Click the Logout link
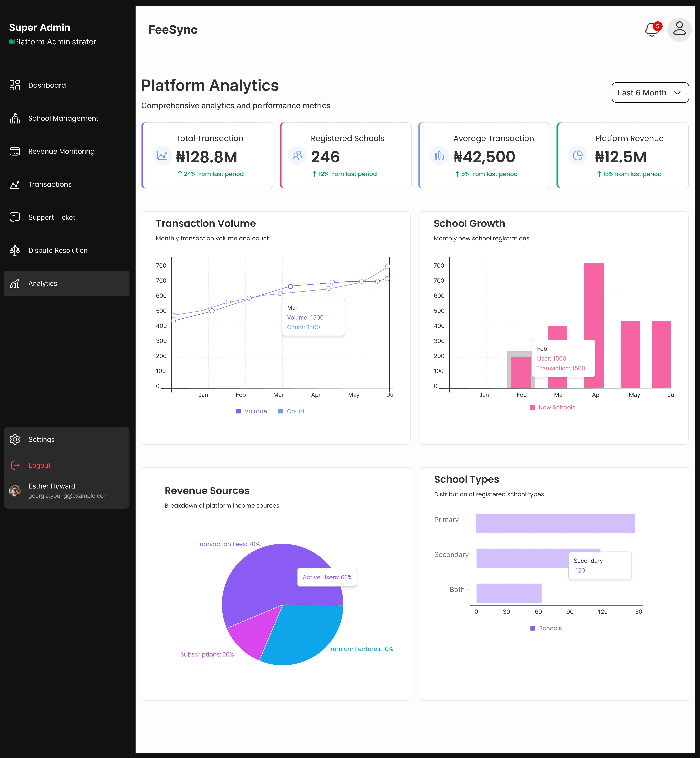700x758 pixels. pos(39,465)
